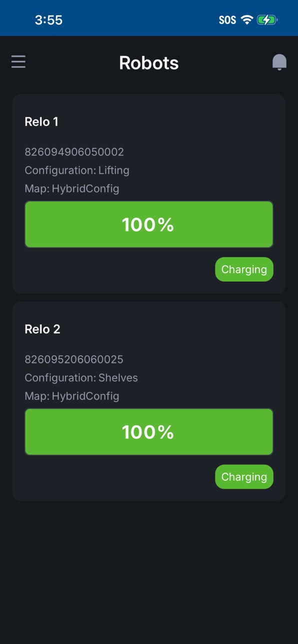Image resolution: width=298 pixels, height=644 pixels.
Task: Tap Relo 2 Charging status badge
Action: point(244,477)
